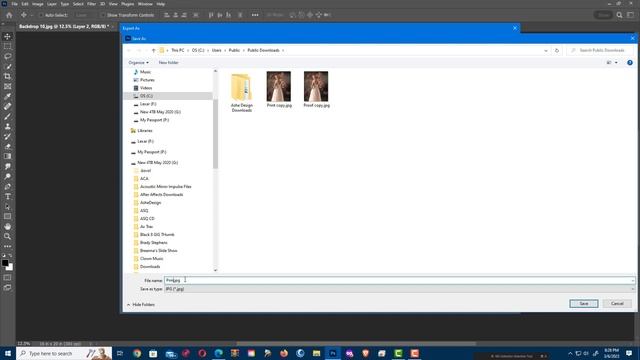Select the Eraser tool
The image size is (640, 360).
(7, 146)
